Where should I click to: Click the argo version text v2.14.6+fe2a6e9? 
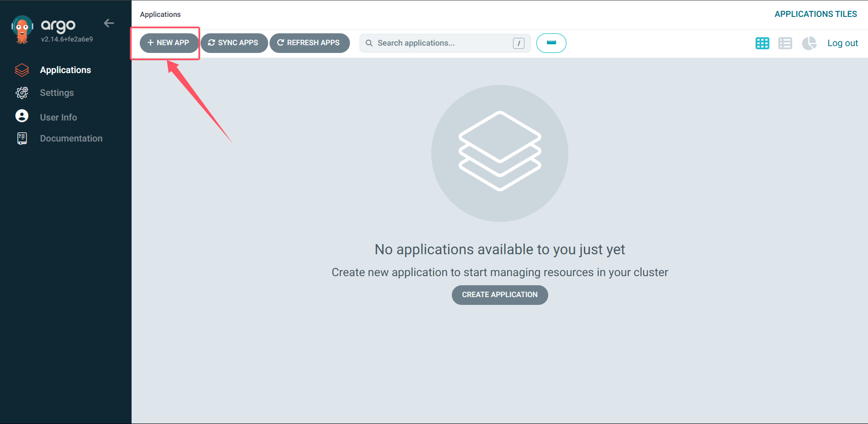[67, 39]
